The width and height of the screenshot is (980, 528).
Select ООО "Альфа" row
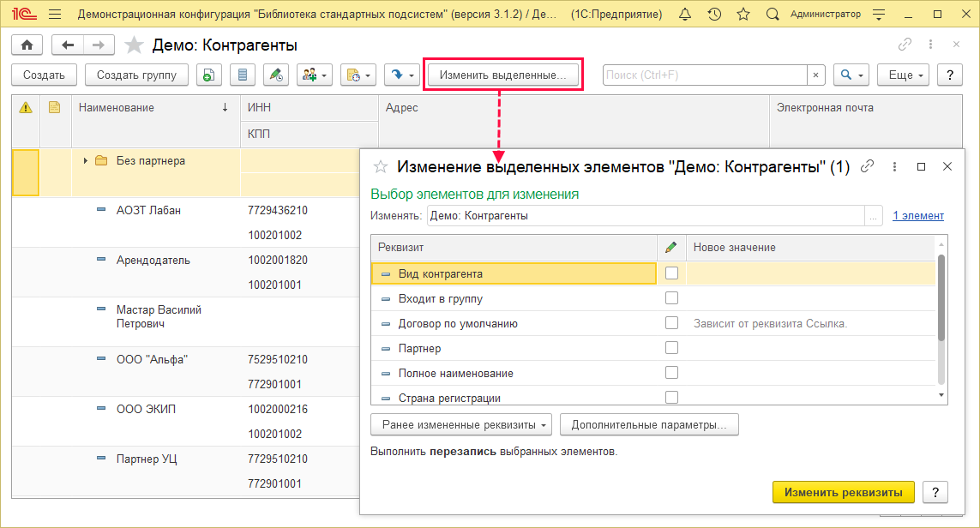tap(185, 372)
